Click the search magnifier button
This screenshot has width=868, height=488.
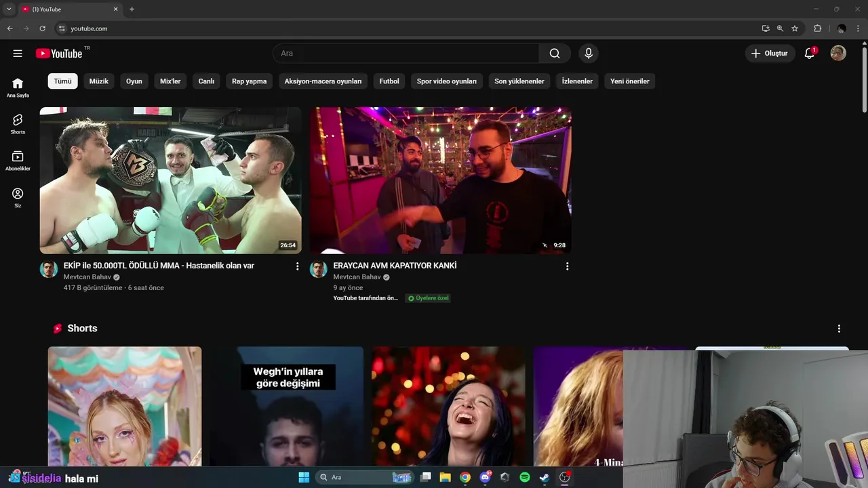(x=555, y=54)
